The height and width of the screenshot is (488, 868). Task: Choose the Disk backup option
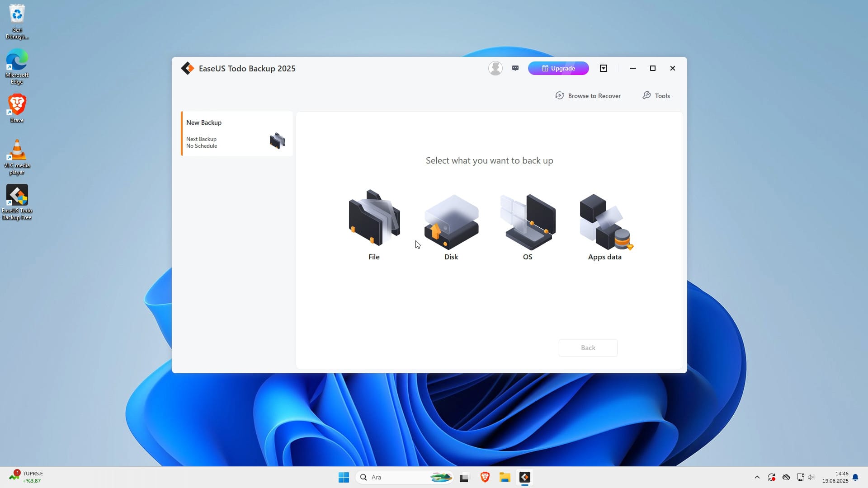(451, 227)
